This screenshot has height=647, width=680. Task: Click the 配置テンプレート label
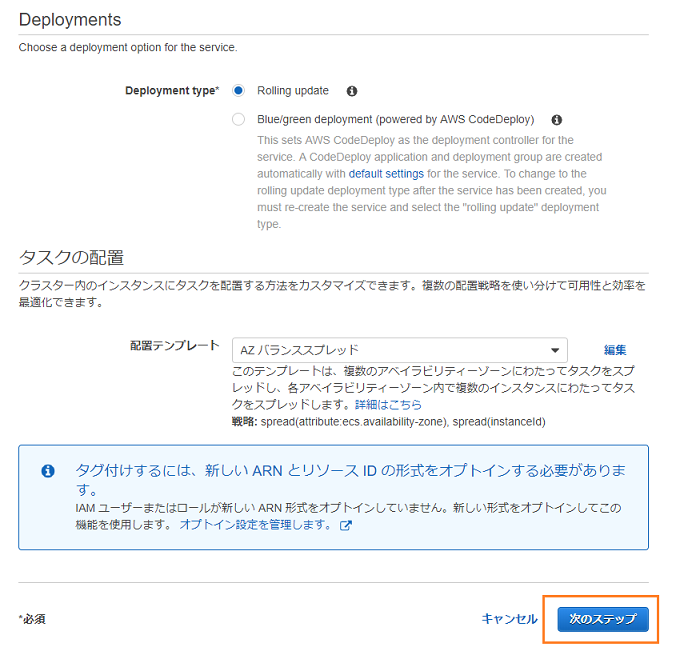coord(175,346)
